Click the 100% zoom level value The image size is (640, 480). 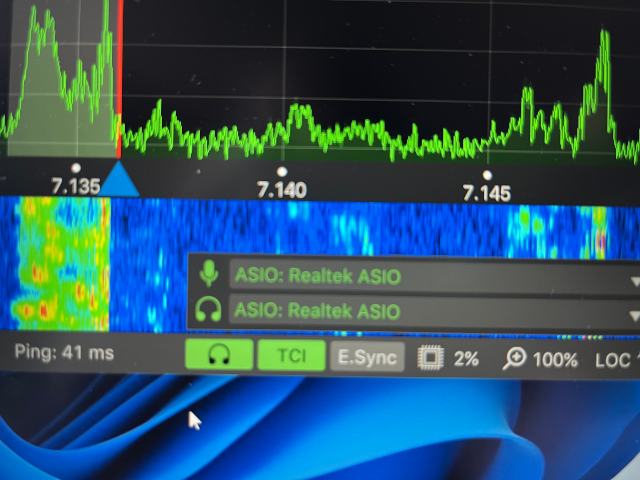point(555,359)
